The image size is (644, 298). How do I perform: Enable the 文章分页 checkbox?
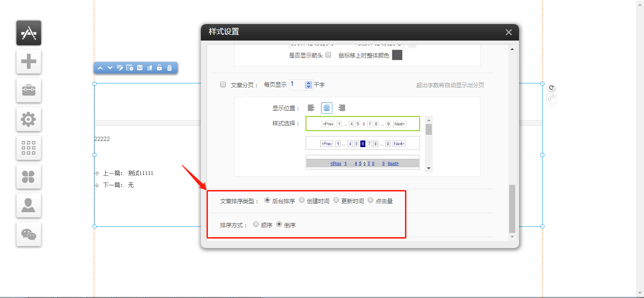(223, 85)
